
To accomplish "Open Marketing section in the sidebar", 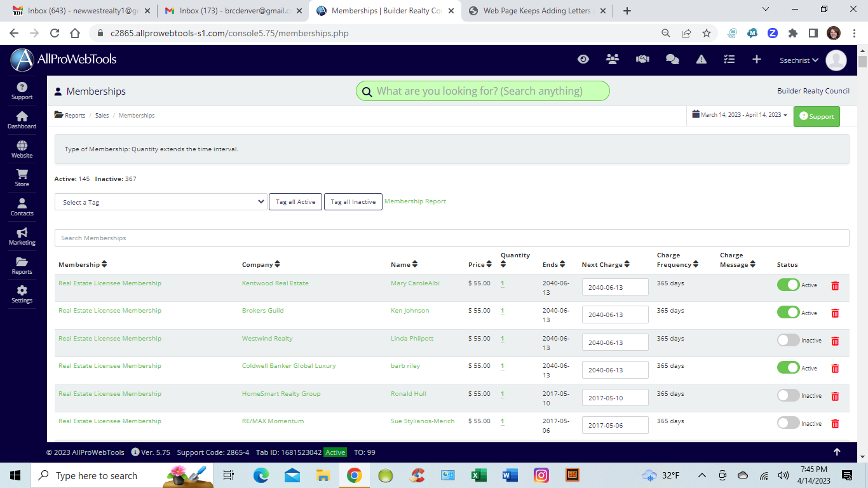I will pyautogui.click(x=22, y=236).
